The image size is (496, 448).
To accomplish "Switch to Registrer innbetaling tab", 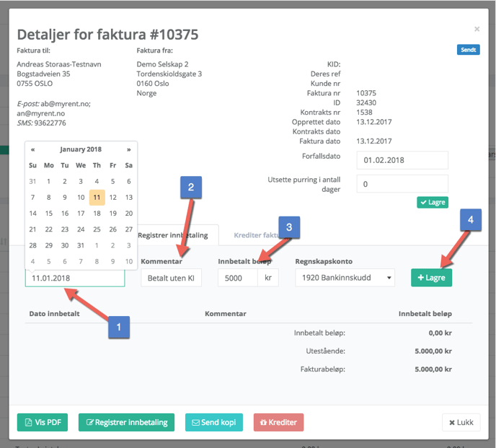I will pos(173,235).
